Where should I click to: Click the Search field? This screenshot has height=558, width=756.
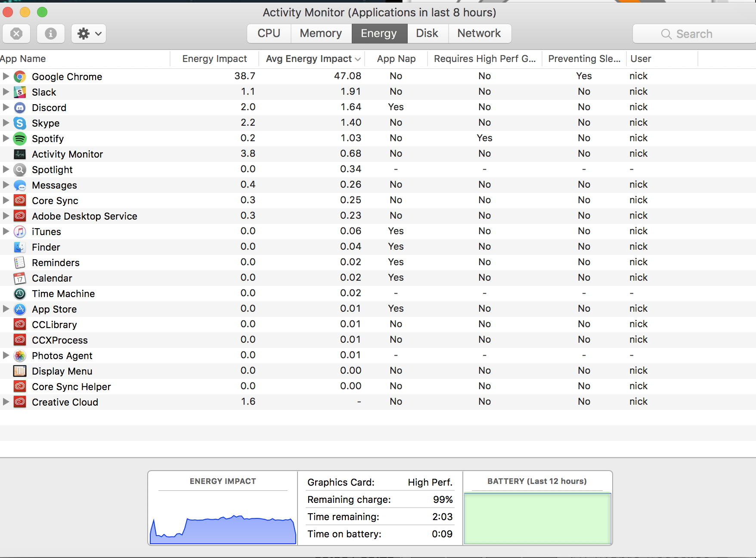pyautogui.click(x=694, y=34)
